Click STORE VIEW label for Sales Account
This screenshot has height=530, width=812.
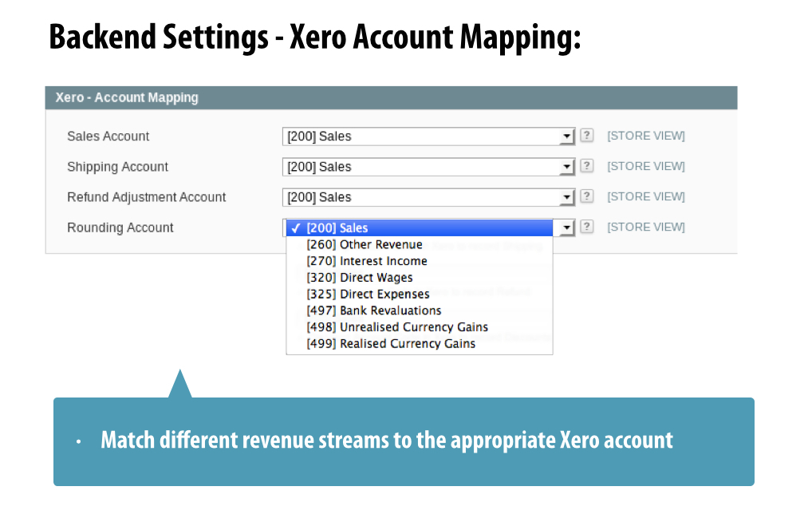pos(645,136)
